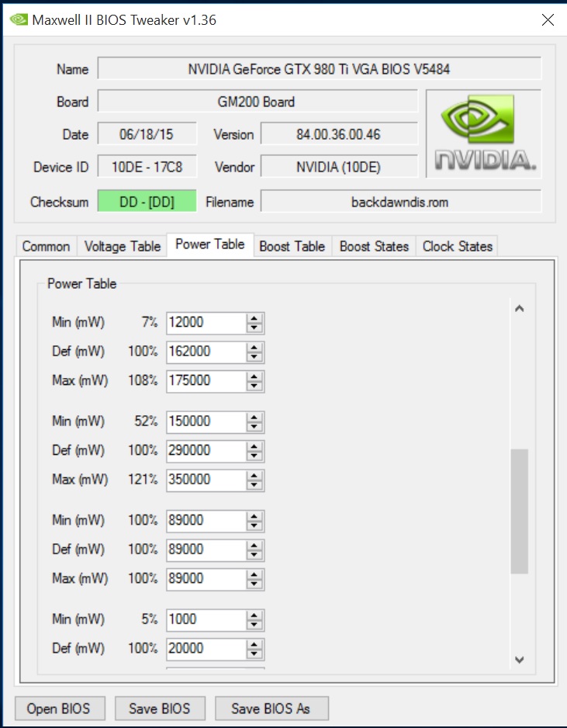Click the Vendor field NVIDIA (10DE)
The image size is (567, 728).
click(x=339, y=167)
